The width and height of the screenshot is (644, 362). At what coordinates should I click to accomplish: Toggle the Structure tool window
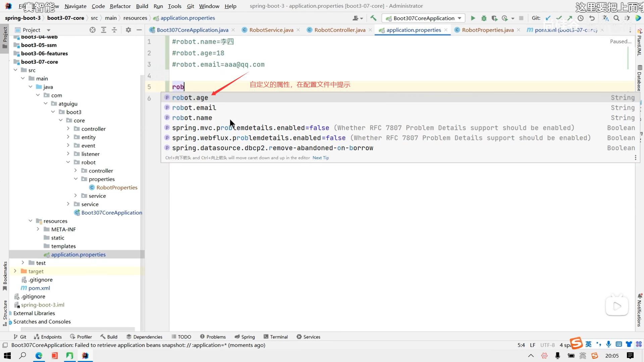pyautogui.click(x=5, y=312)
